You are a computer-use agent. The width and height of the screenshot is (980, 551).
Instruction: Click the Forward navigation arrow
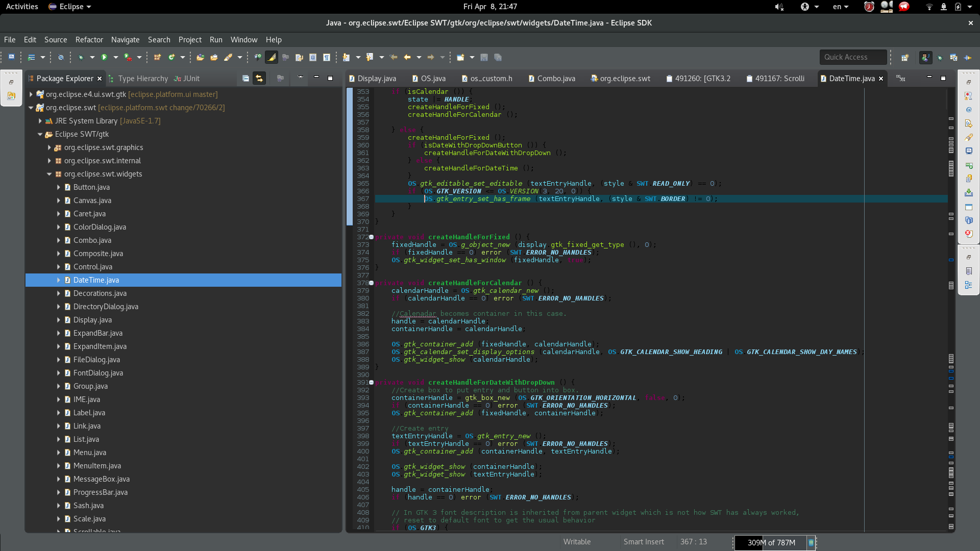point(431,57)
